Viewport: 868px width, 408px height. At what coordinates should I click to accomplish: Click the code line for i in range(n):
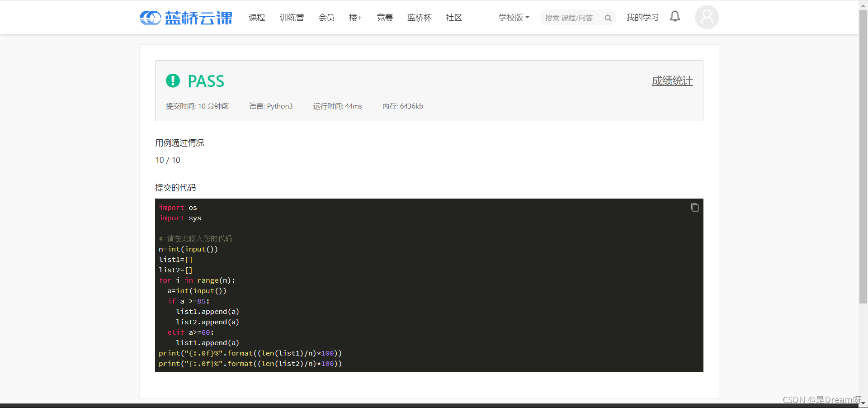pos(197,280)
